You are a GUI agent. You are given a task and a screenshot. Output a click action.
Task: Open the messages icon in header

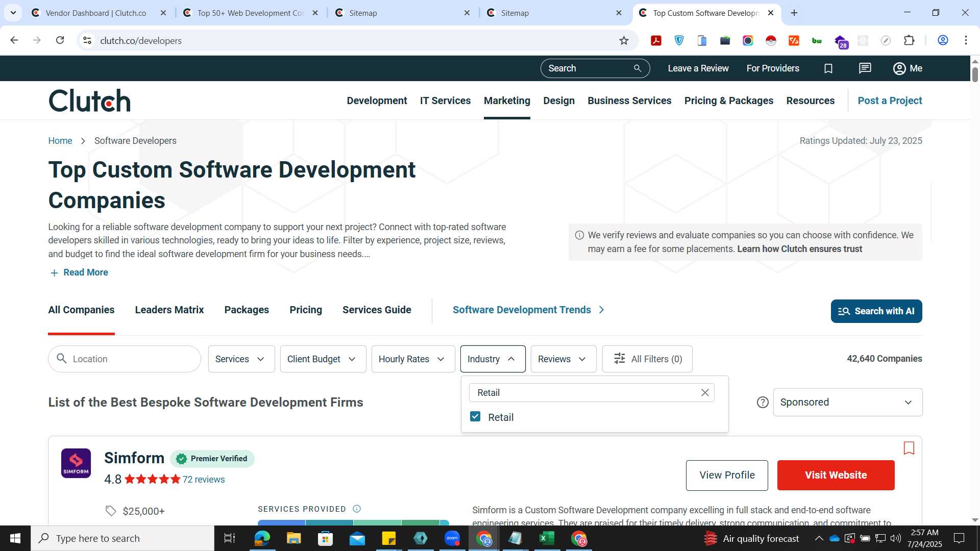coord(865,68)
